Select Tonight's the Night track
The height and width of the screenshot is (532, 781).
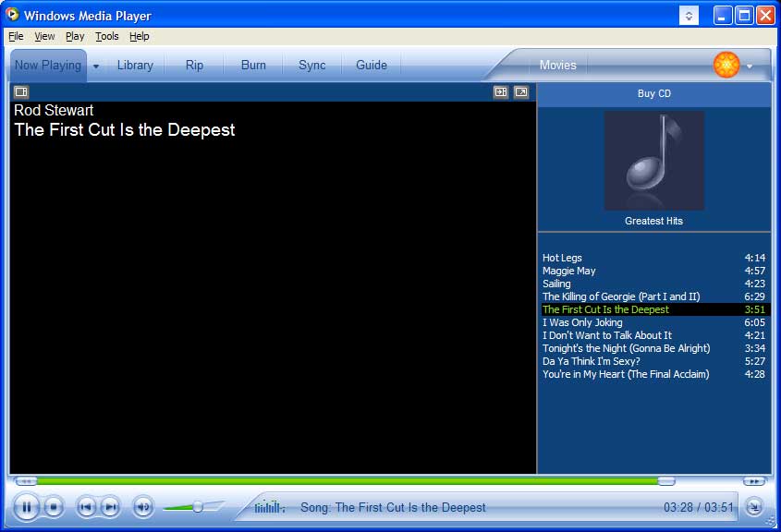coord(654,348)
